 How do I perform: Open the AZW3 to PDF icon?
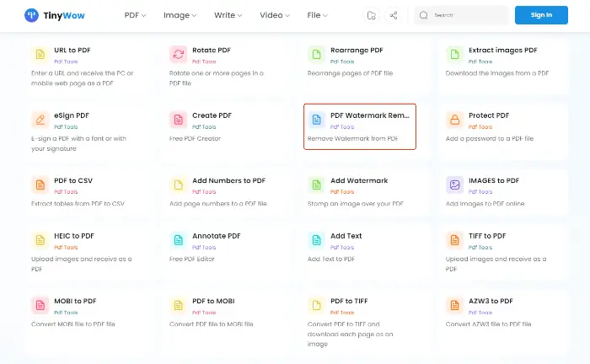click(x=454, y=305)
